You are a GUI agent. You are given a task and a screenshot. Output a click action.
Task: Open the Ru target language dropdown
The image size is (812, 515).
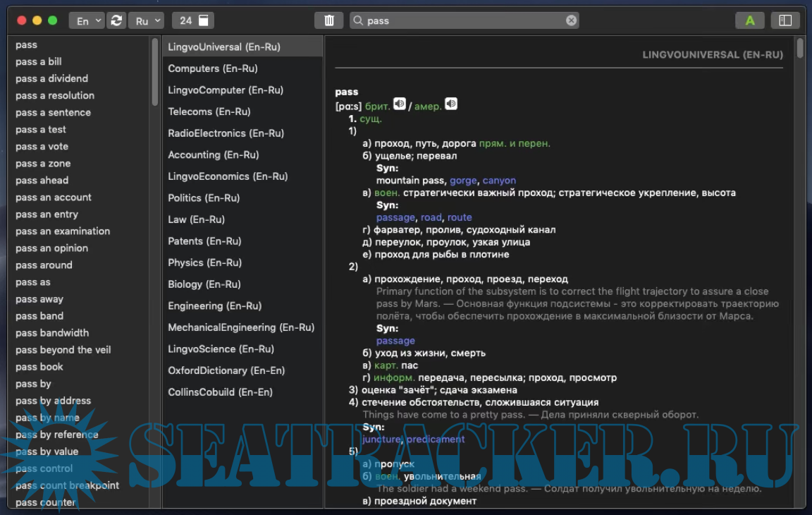[147, 20]
